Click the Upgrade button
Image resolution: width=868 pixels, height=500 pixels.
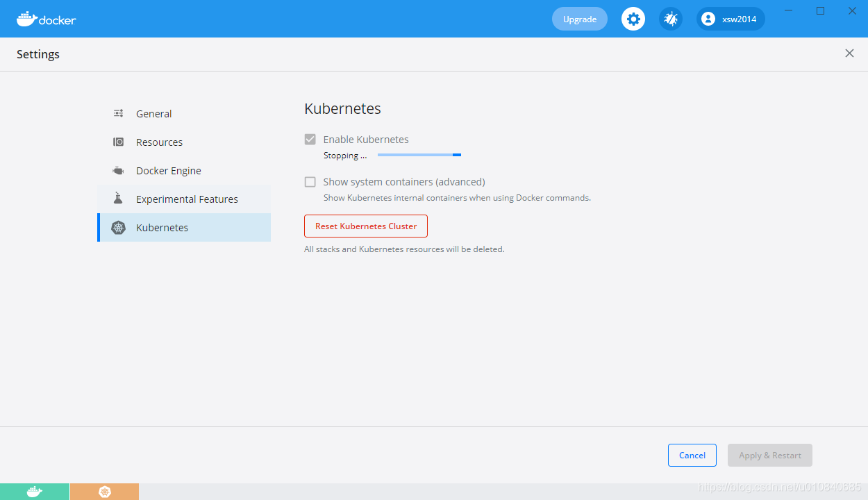coord(580,19)
